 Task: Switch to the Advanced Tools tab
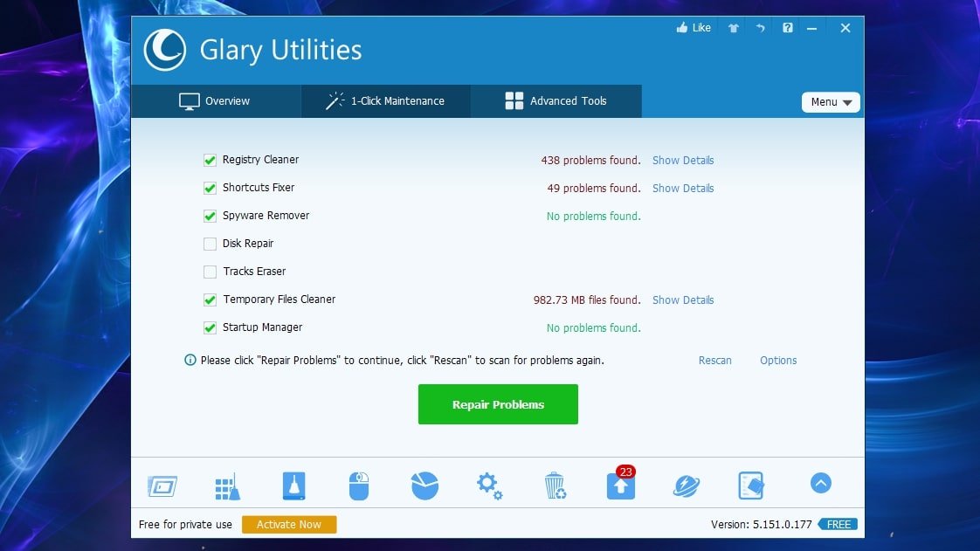click(556, 101)
